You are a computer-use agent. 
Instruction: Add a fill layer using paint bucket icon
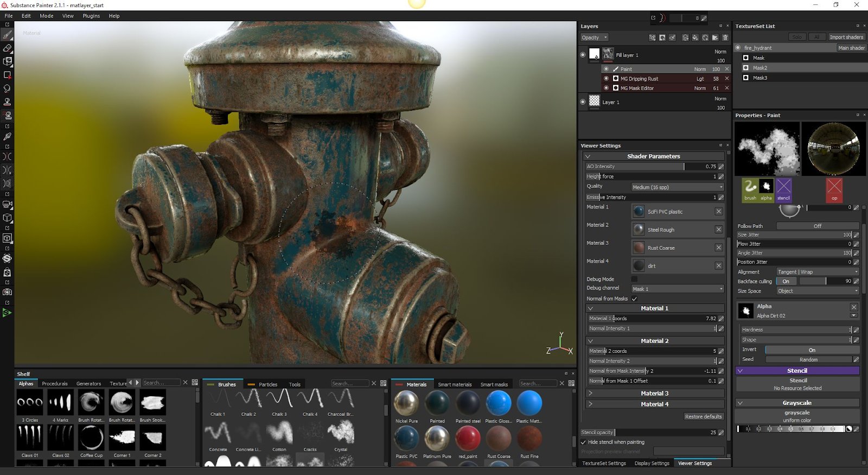pyautogui.click(x=695, y=37)
